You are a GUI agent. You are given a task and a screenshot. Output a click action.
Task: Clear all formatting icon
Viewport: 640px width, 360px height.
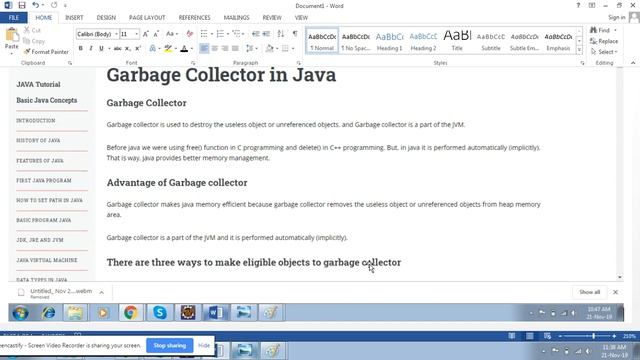[189, 34]
